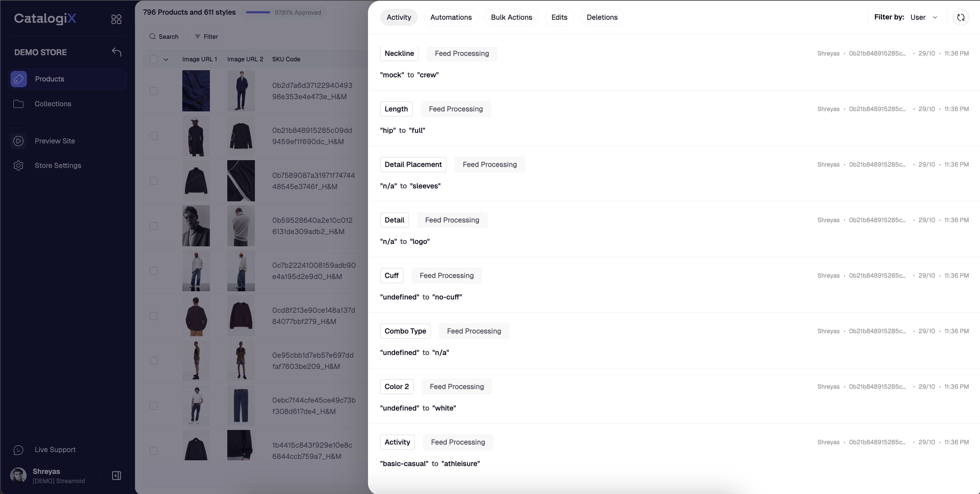
Task: Click the Detail Placement attribute tag
Action: [413, 165]
